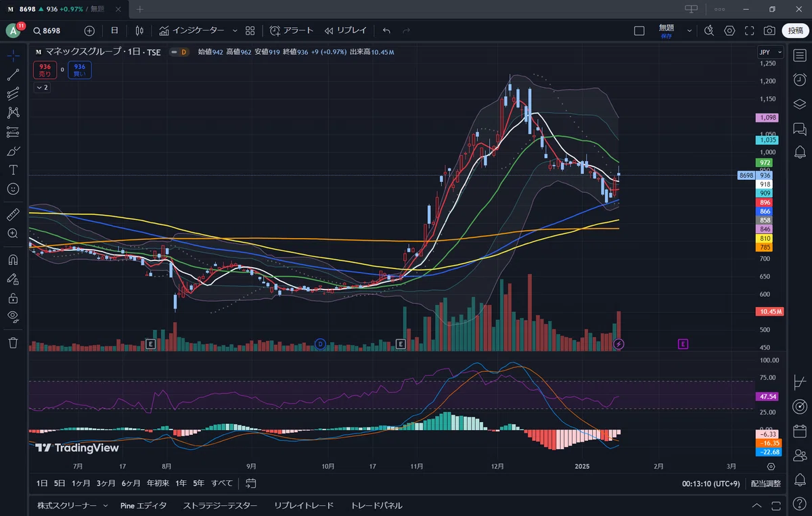Screen dimensions: 812x516
Task: Toggle 配当調整 dividend adjustment
Action: pyautogui.click(x=766, y=484)
